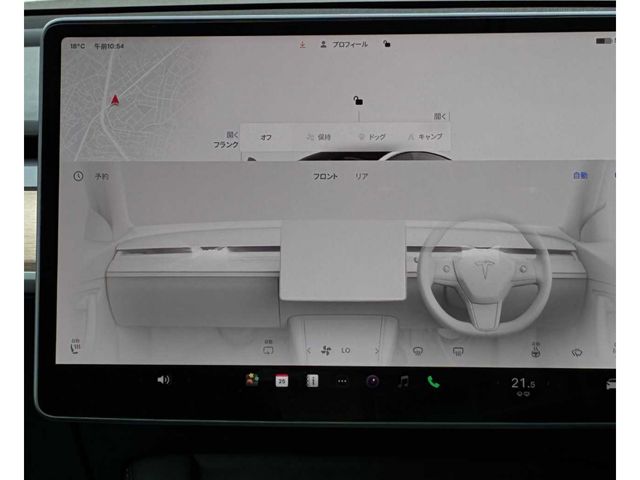640x480 pixels.
Task: Tap the lock icon in status bar
Action: pyautogui.click(x=386, y=44)
